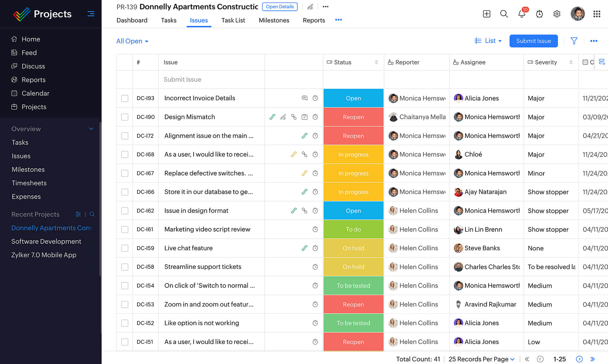The image size is (608, 364).
Task: Click the comment icon on the Incorrect Invoice Details row
Action: click(x=304, y=98)
